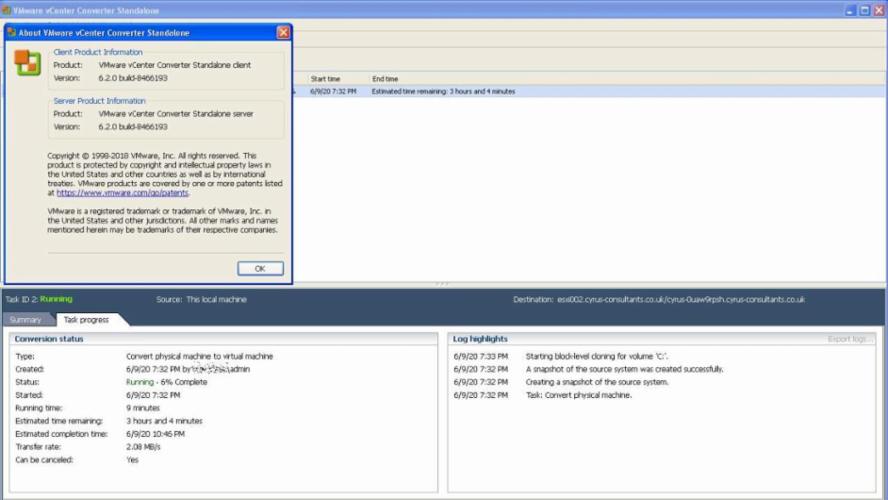888x500 pixels.
Task: Switch to the Summary tab
Action: coord(26,320)
